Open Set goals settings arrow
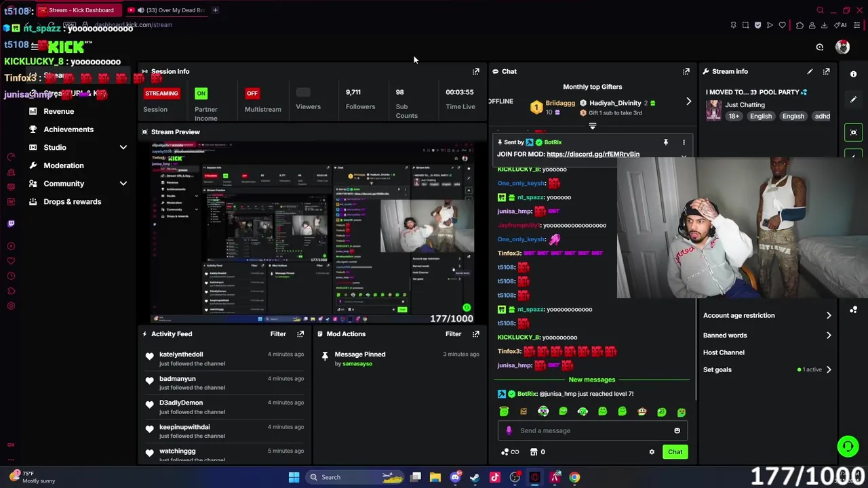The width and height of the screenshot is (868, 488). [x=829, y=370]
